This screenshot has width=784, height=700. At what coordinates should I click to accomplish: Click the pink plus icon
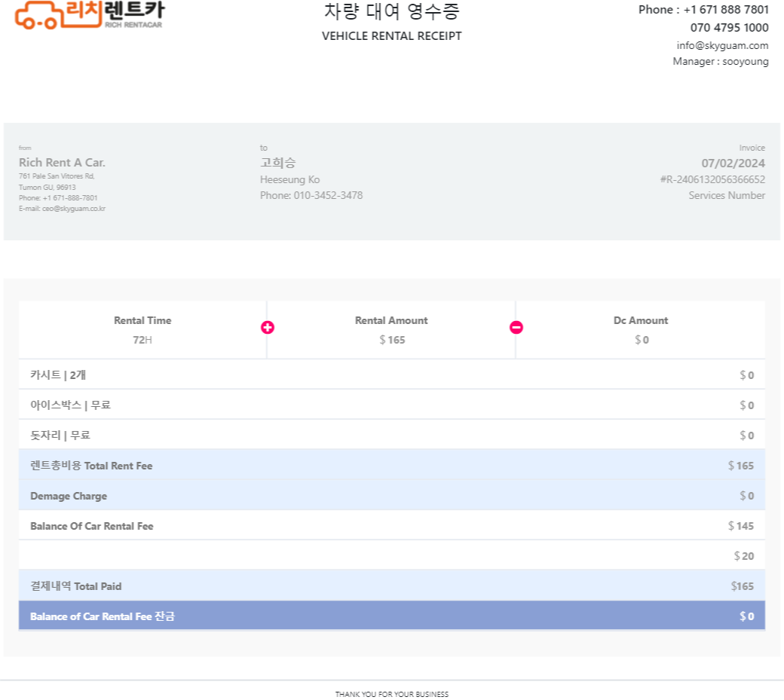pyautogui.click(x=268, y=328)
